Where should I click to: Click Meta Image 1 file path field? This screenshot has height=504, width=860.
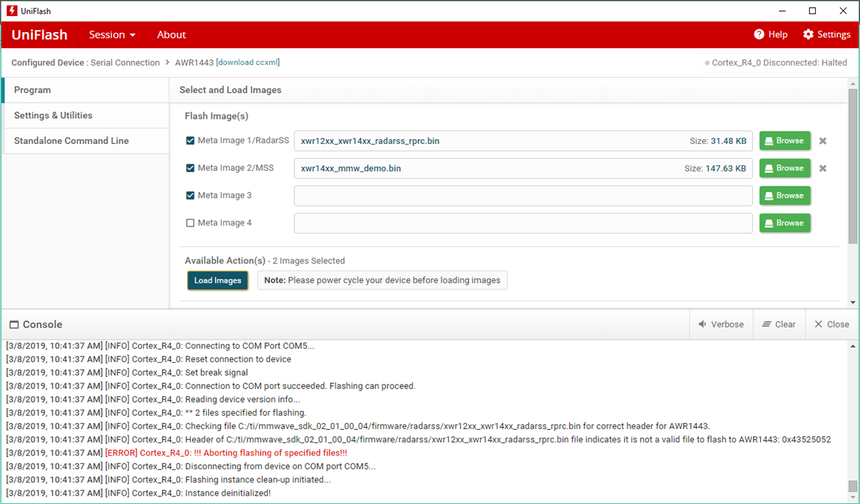pyautogui.click(x=523, y=141)
